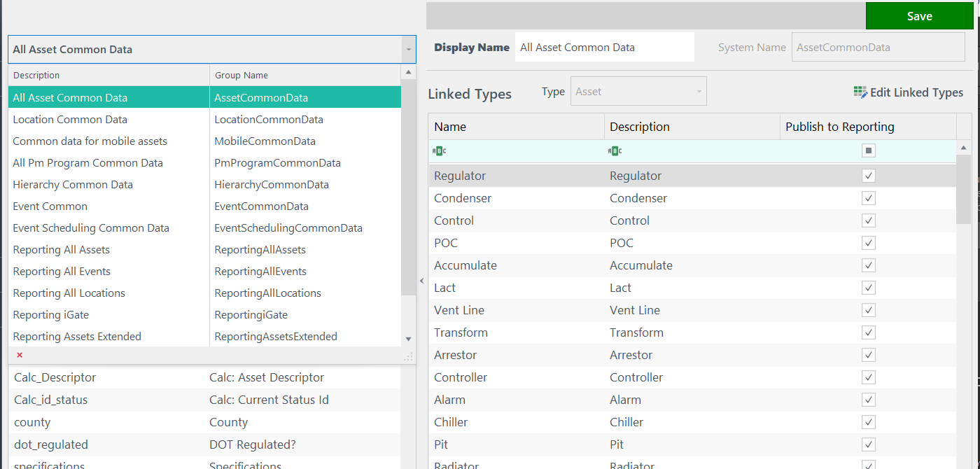Click the dropdown list vertical scrollbar thumb
The width and height of the screenshot is (980, 469).
click(409, 187)
